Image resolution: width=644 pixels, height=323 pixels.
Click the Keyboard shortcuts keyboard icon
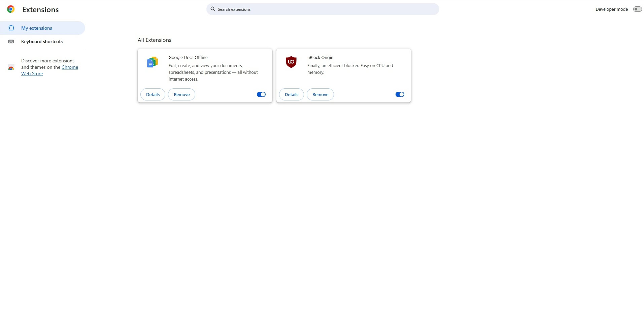[11, 41]
